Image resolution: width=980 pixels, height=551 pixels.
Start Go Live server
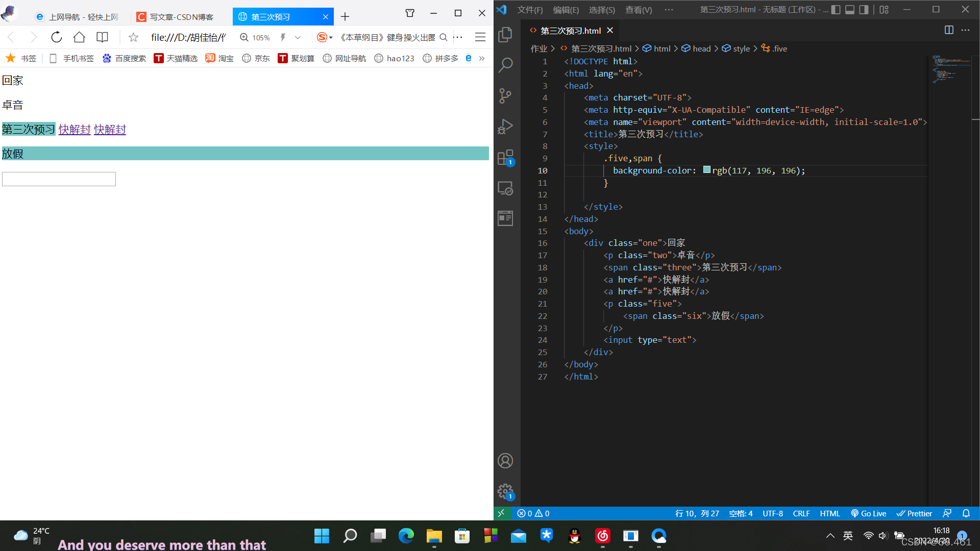[868, 513]
